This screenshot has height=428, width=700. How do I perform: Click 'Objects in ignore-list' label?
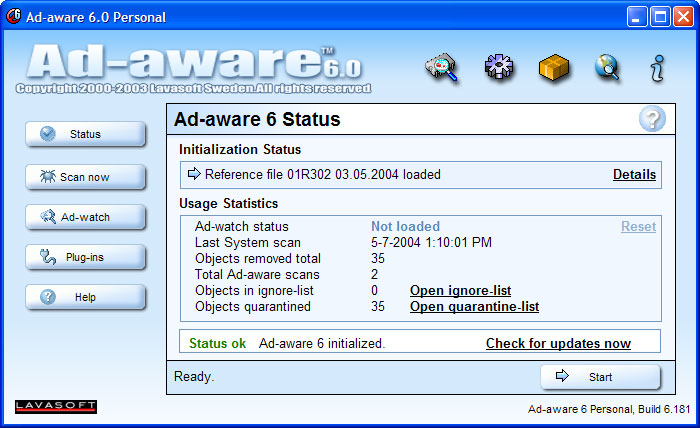[254, 291]
